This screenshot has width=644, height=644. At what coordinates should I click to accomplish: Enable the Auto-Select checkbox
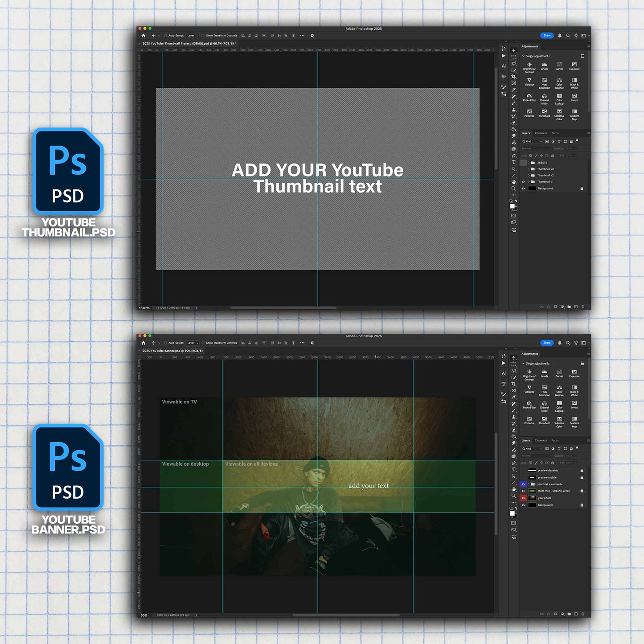tap(165, 35)
